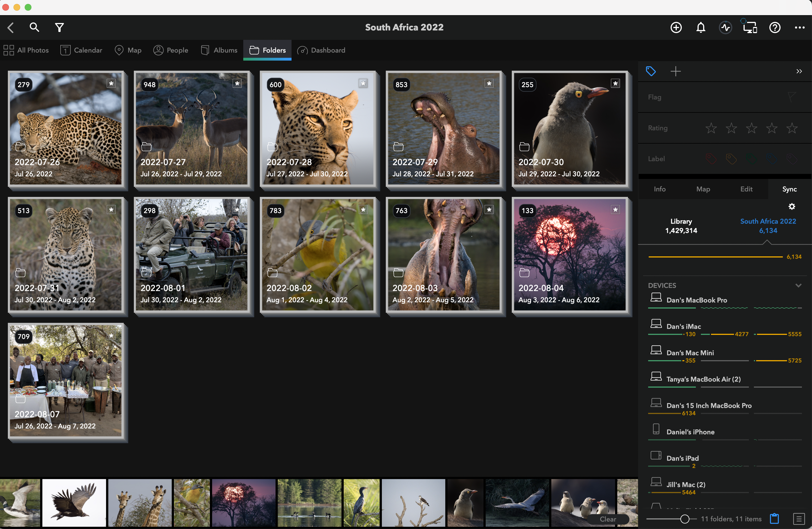Switch to the Edit panel tab
Viewport: 812px width, 529px height.
(746, 189)
